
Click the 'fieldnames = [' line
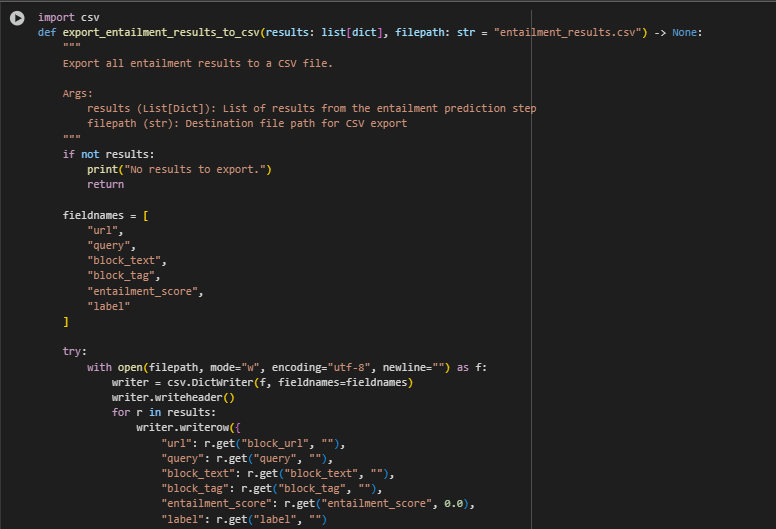tap(105, 215)
